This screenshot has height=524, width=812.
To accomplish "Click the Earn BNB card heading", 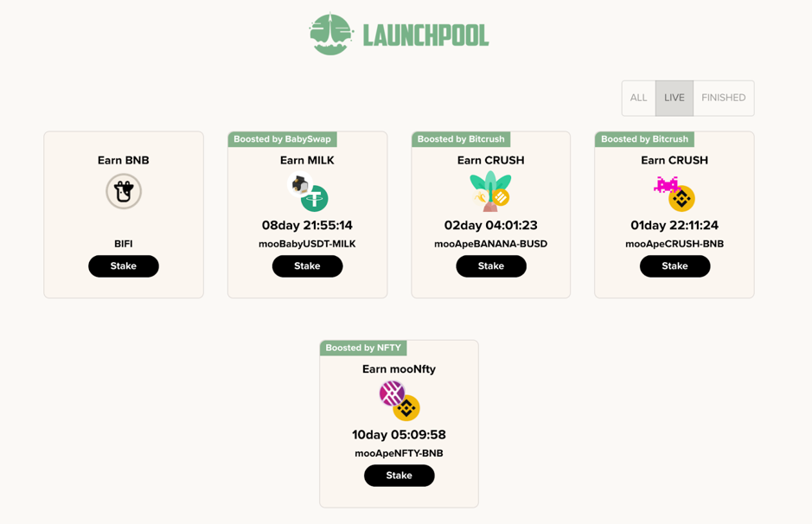I will click(124, 160).
